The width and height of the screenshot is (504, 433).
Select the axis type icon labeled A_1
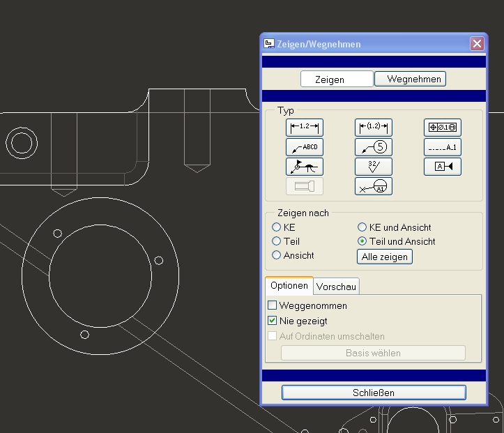[x=443, y=147]
